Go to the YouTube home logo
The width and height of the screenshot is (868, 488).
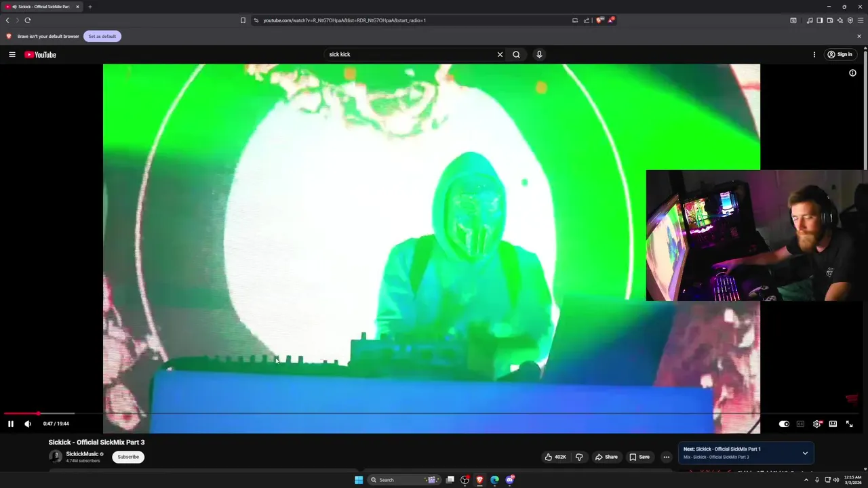click(41, 54)
